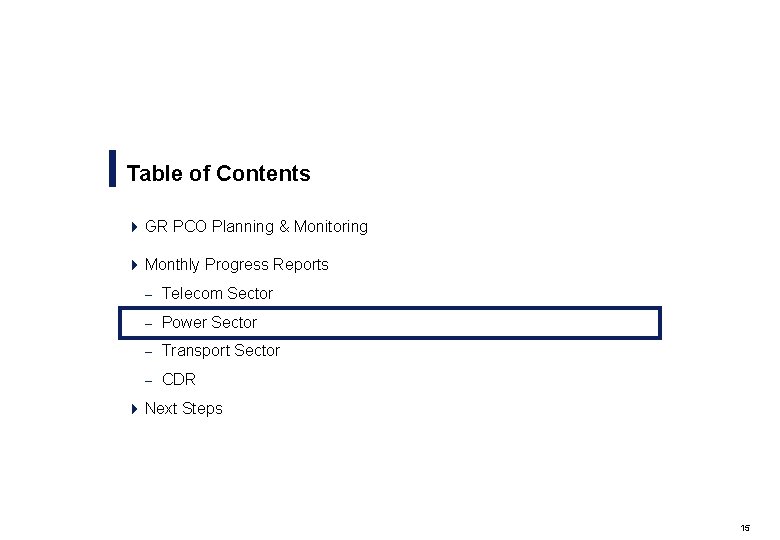The height and width of the screenshot is (540, 780).
Task: Click the word Monitoring in the first entry
Action: 331,227
